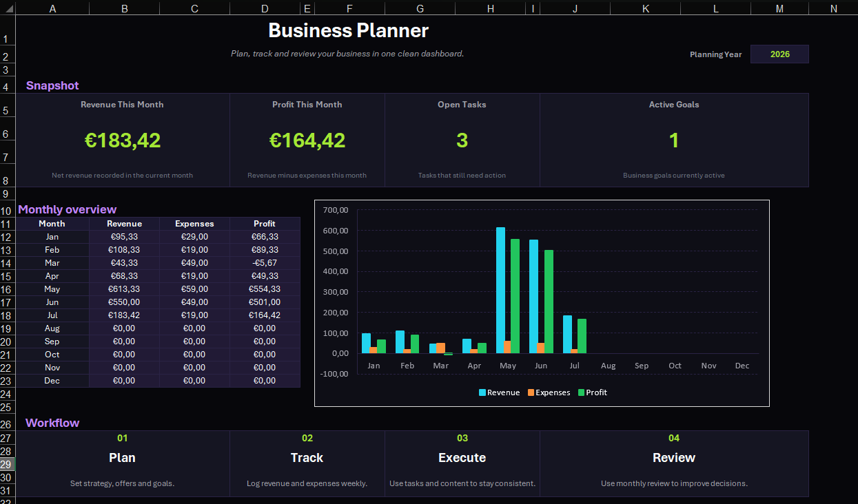Select column header M
Viewport: 858px width, 504px height.
[x=779, y=8]
